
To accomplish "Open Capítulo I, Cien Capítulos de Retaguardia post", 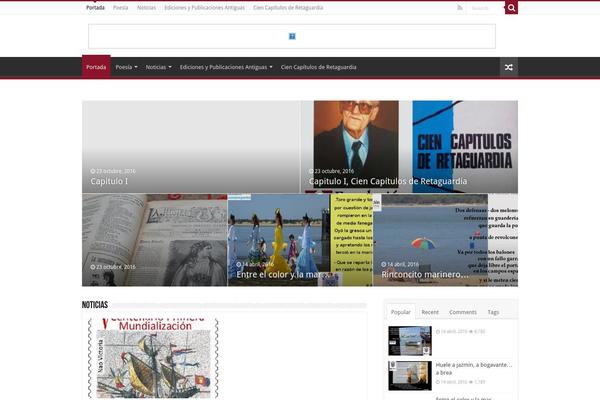I will 409,147.
